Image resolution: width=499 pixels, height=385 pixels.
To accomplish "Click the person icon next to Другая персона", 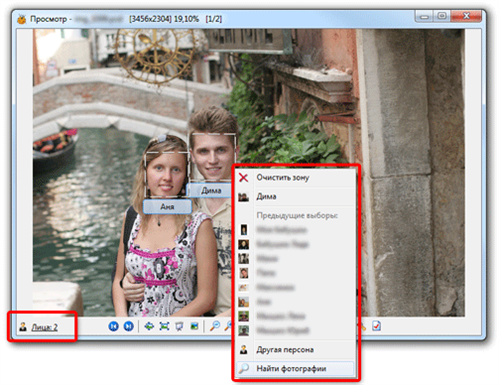I will tap(244, 350).
